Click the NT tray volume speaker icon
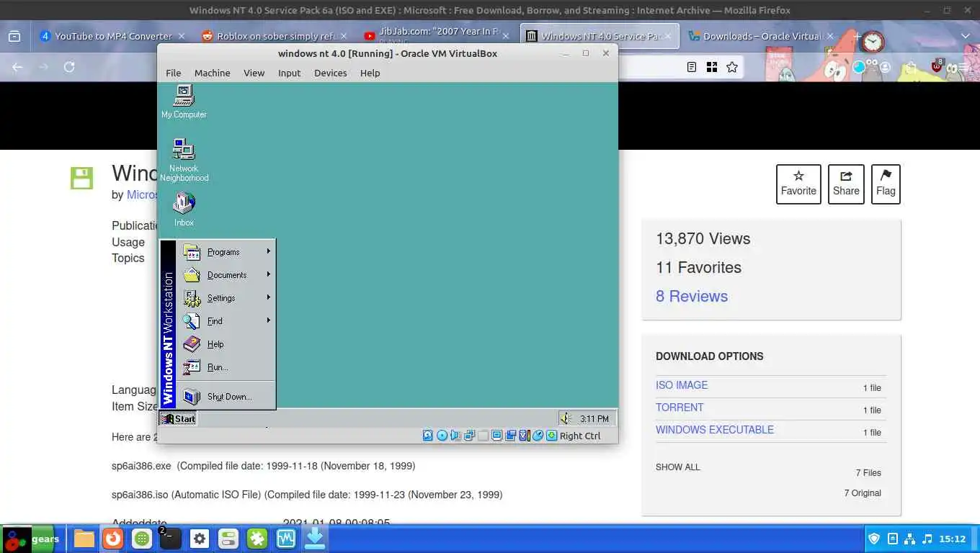Viewport: 980px width, 553px height. 566,418
